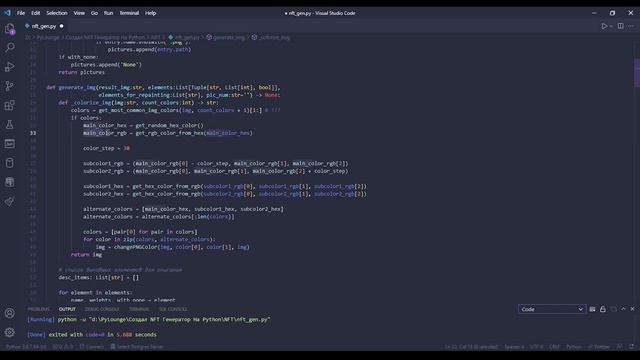Open the last icon above the Accounts icon

coord(10,201)
